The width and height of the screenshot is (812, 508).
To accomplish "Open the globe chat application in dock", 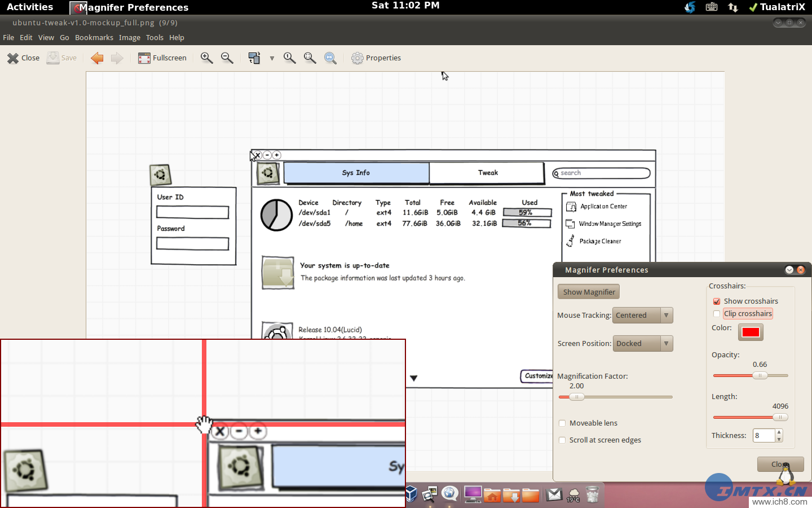I will pyautogui.click(x=449, y=494).
